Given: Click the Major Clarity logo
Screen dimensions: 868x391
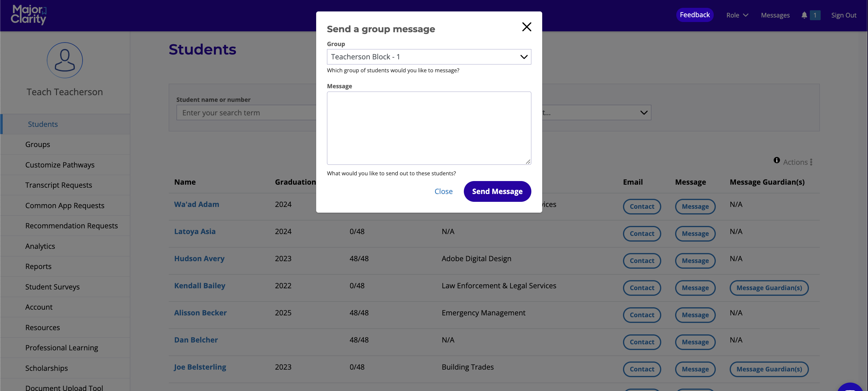Looking at the screenshot, I should tap(29, 15).
